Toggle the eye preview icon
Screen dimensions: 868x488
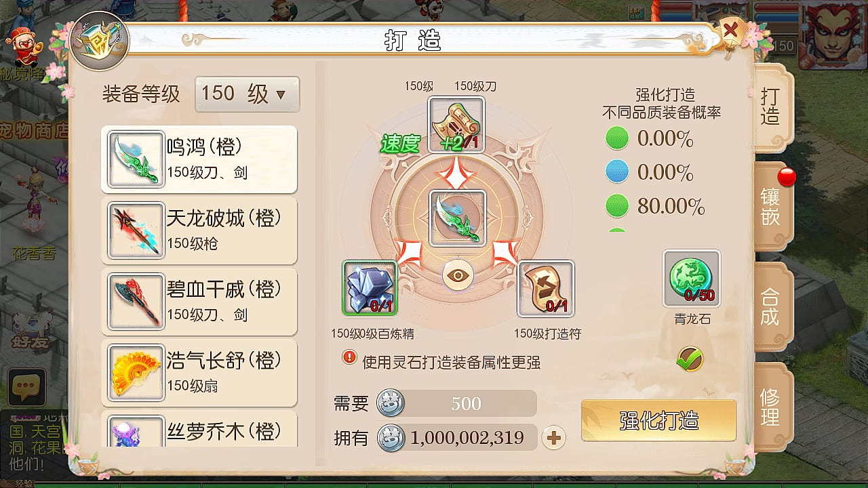click(x=458, y=275)
